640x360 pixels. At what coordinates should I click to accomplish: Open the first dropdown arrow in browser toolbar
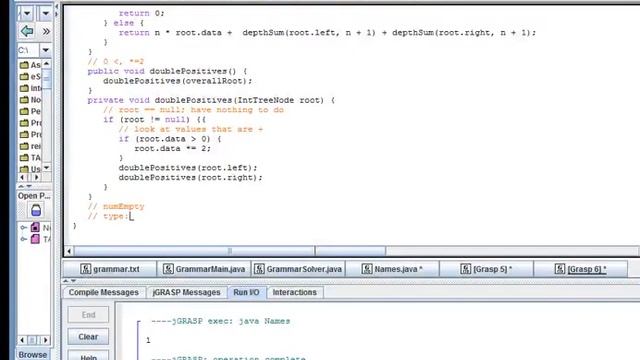[x=27, y=13]
